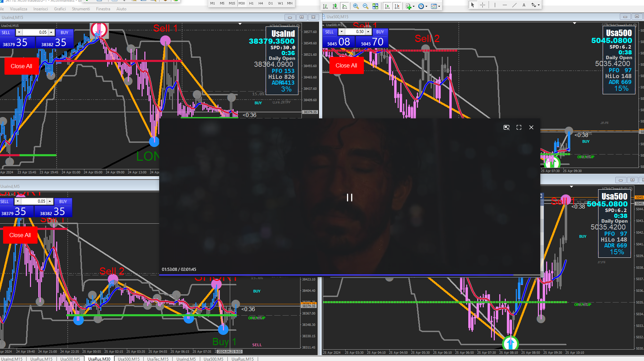Decrease lot volume on Usa500 M15 panel
Image resolution: width=644 pixels, height=361 pixels.
(x=341, y=32)
